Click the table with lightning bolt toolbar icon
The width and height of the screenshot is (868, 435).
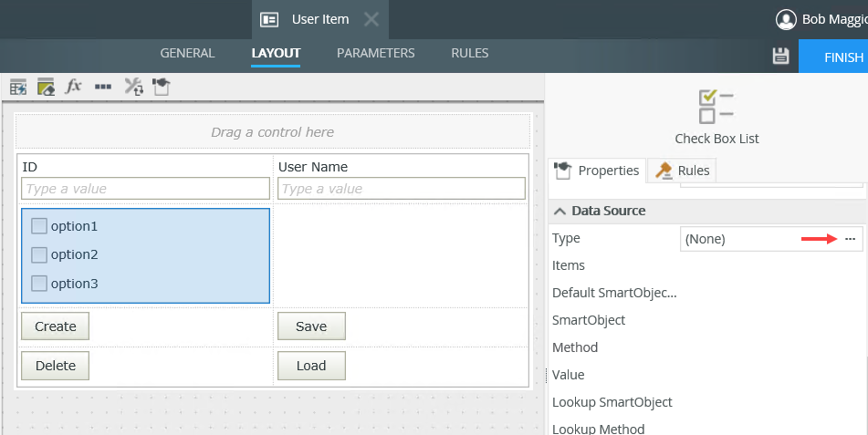click(x=17, y=87)
